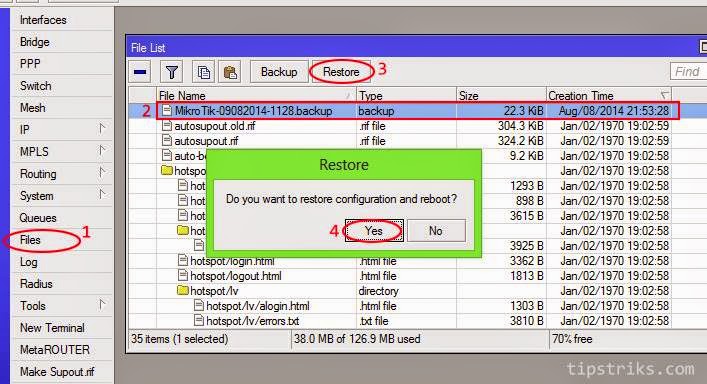The width and height of the screenshot is (707, 384).
Task: Open Files in sidebar menu
Action: (x=30, y=240)
